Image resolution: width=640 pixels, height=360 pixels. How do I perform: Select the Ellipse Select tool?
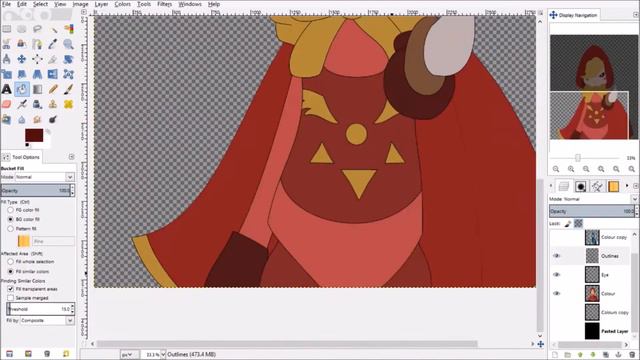[22, 29]
